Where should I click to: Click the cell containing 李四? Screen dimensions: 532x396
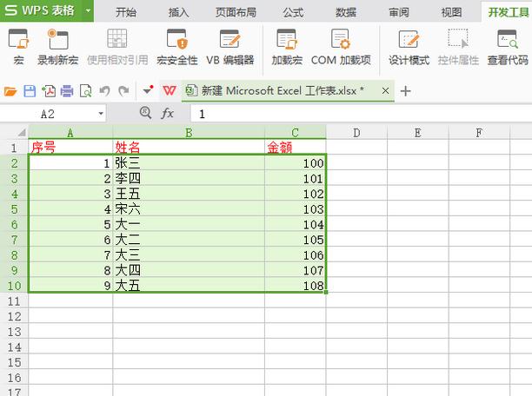click(x=189, y=178)
